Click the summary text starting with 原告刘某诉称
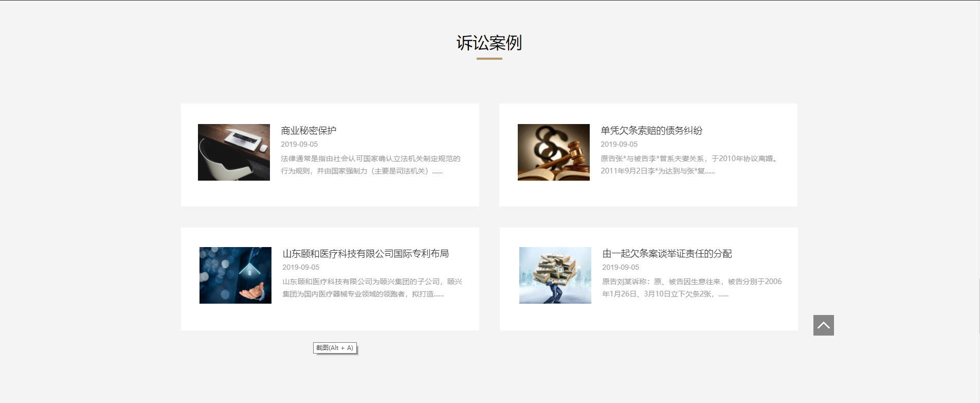This screenshot has width=980, height=403. click(x=692, y=288)
